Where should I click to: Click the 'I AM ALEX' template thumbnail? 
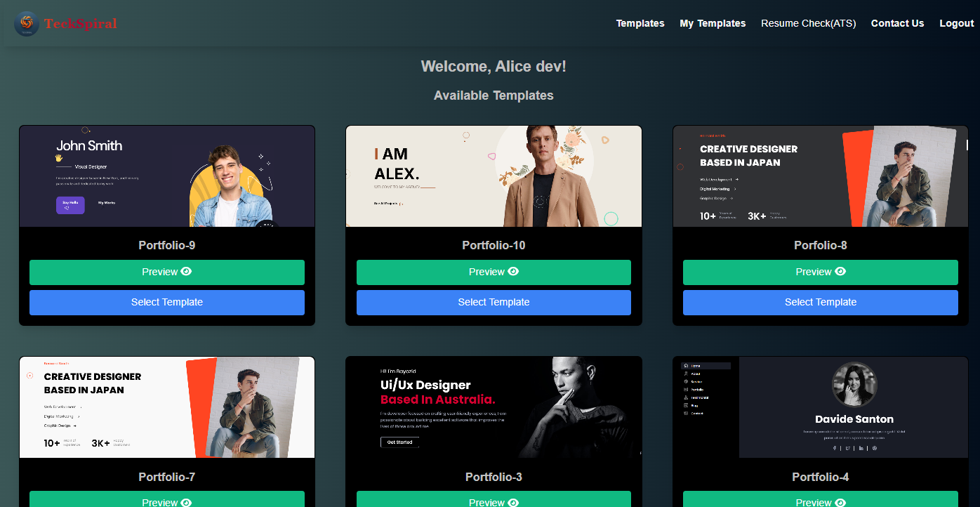494,176
